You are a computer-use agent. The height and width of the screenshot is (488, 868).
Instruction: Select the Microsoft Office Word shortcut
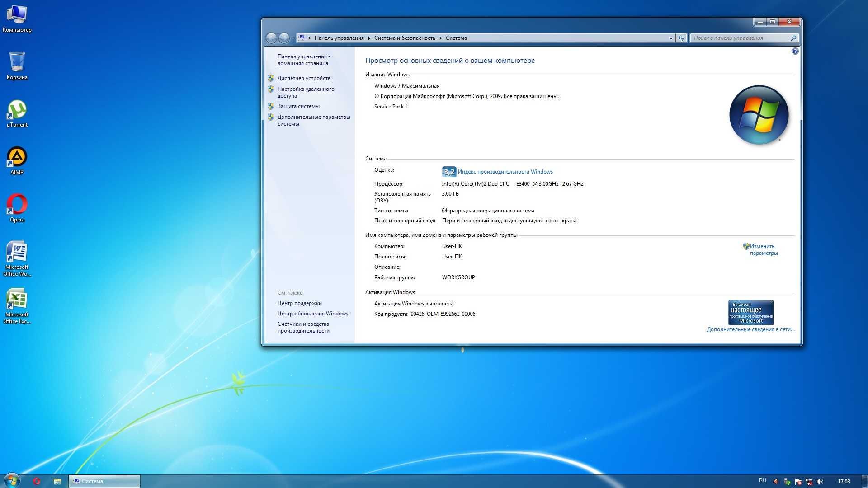pyautogui.click(x=17, y=258)
